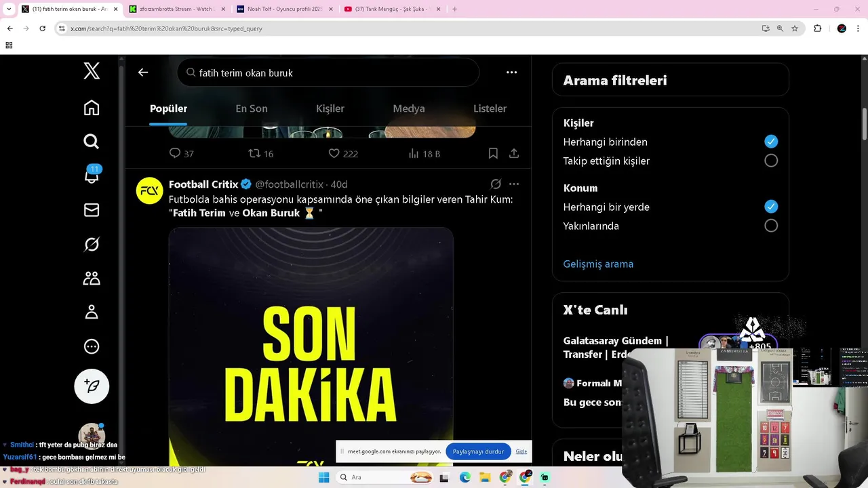Screen dimensions: 868x488
Task: Open Football Critix tweet three-dot menu
Action: click(x=514, y=184)
